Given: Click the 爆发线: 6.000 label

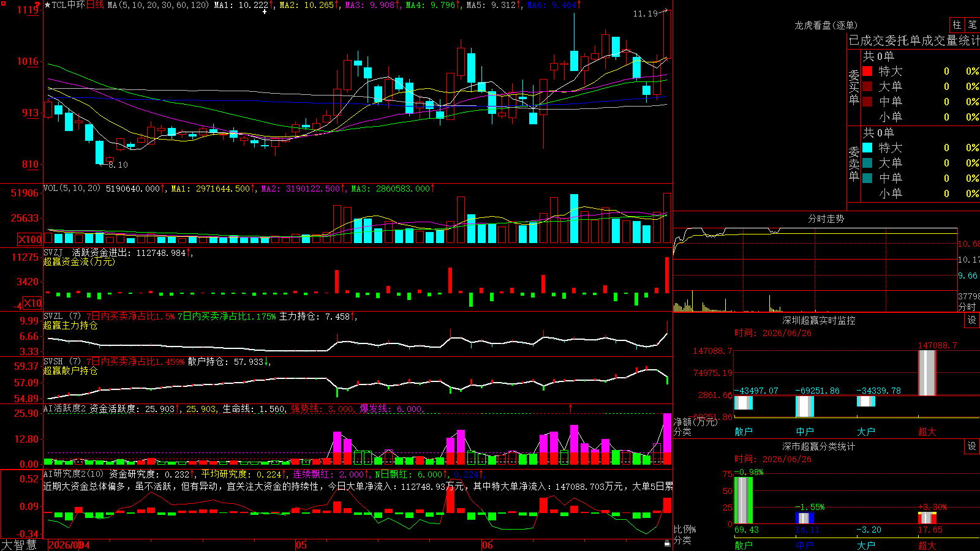Looking at the screenshot, I should pos(391,409).
